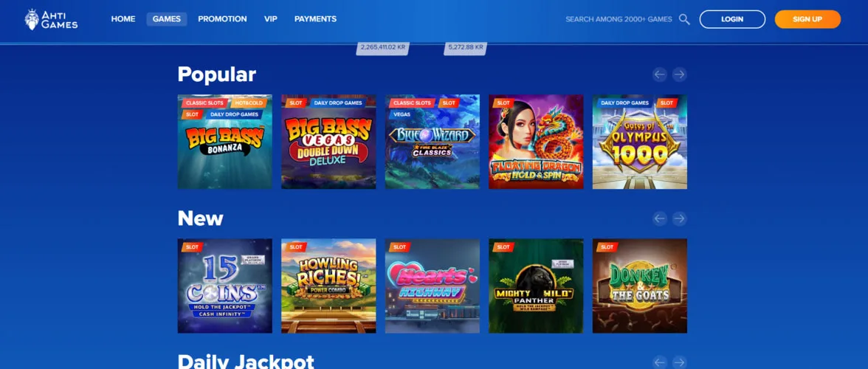This screenshot has width=868, height=369.
Task: Focus the search among 2000+ games field
Action: tap(619, 19)
